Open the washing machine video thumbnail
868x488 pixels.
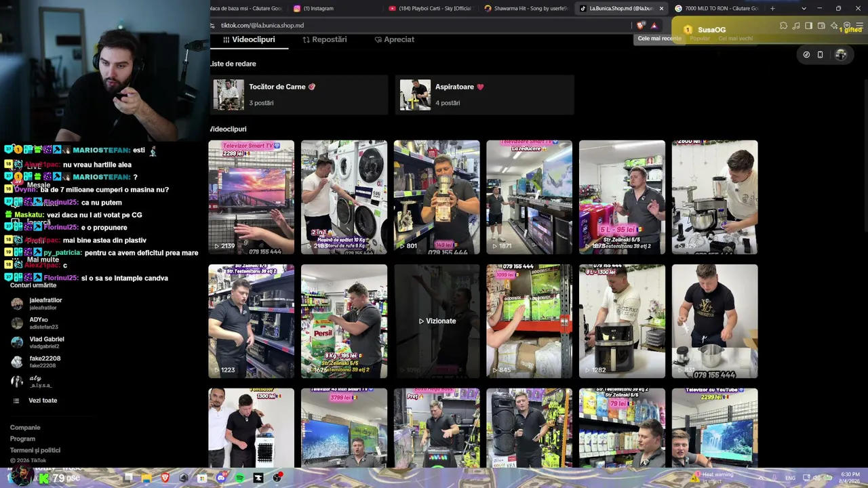(x=344, y=197)
